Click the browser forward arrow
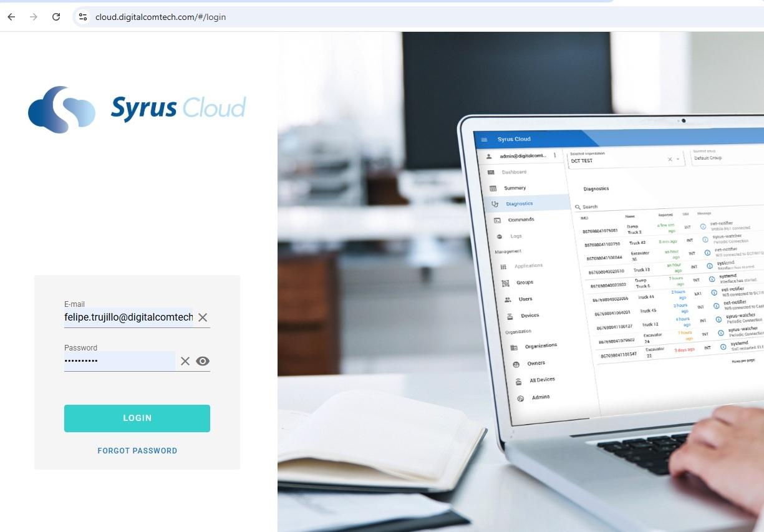This screenshot has width=764, height=532. click(x=34, y=17)
